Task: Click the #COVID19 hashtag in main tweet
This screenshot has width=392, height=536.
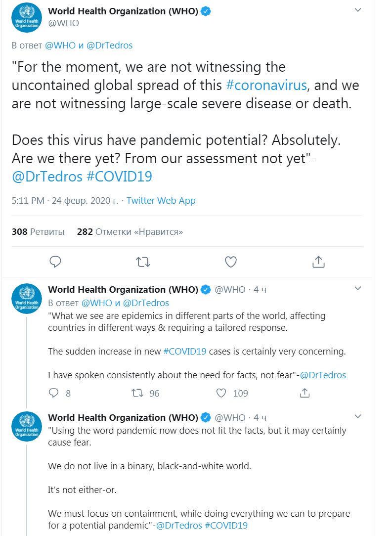Action: click(x=119, y=176)
